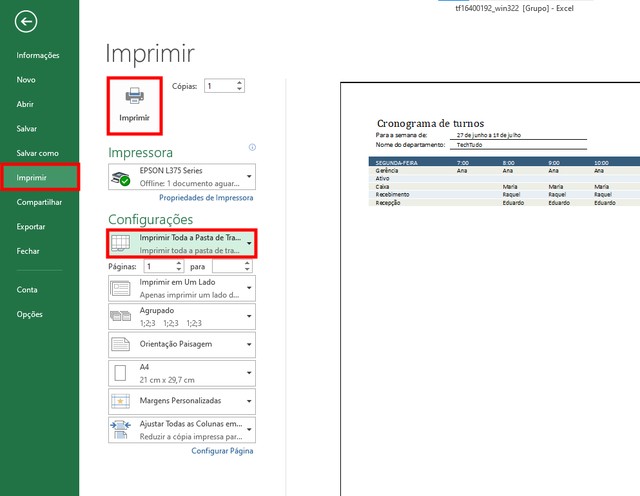Click the Propriedades de Impressora link
640x496 pixels.
(206, 198)
